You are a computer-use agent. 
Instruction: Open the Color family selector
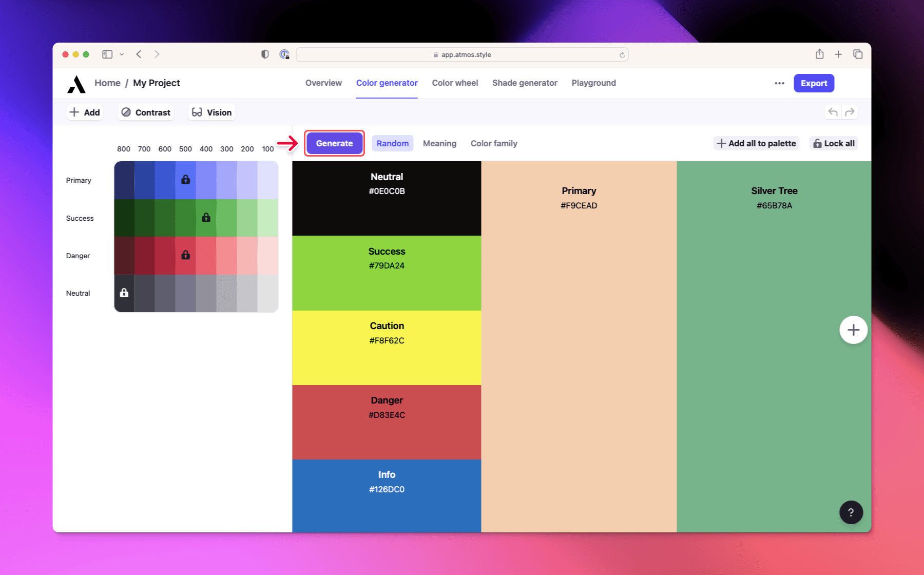[x=493, y=143]
